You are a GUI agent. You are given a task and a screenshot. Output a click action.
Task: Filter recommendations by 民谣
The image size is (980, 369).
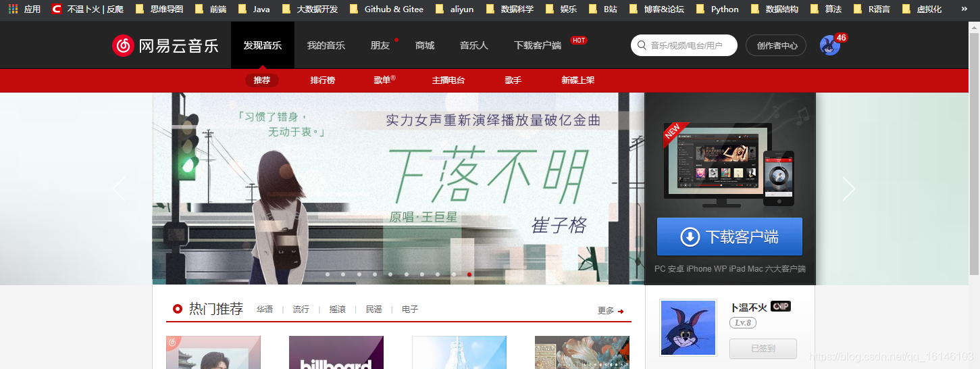374,310
